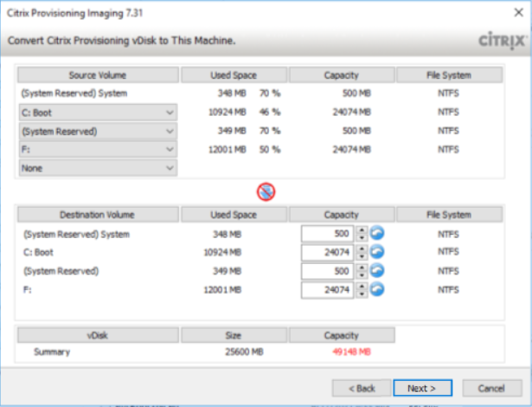Decrease the C: Boot capacity spinner
This screenshot has width=532, height=407.
[x=362, y=256]
